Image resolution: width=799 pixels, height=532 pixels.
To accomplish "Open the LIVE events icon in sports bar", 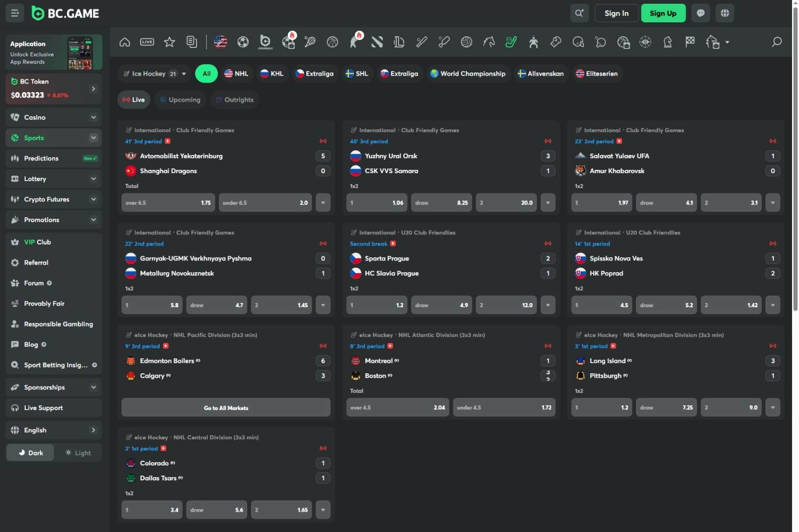I will (x=147, y=42).
